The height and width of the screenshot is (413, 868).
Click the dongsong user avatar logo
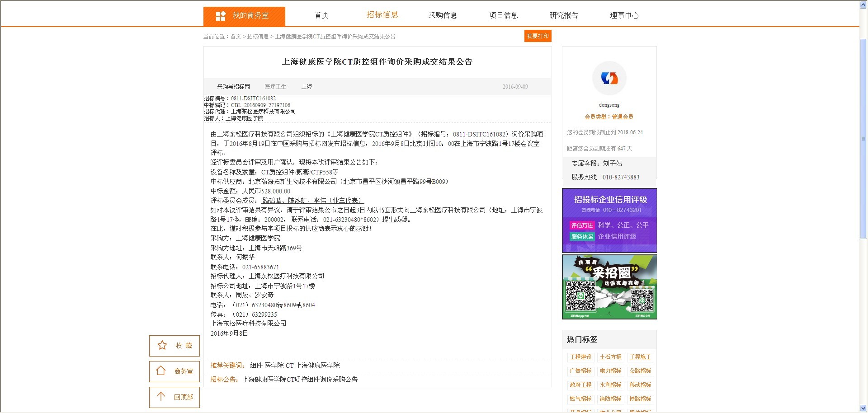click(609, 79)
